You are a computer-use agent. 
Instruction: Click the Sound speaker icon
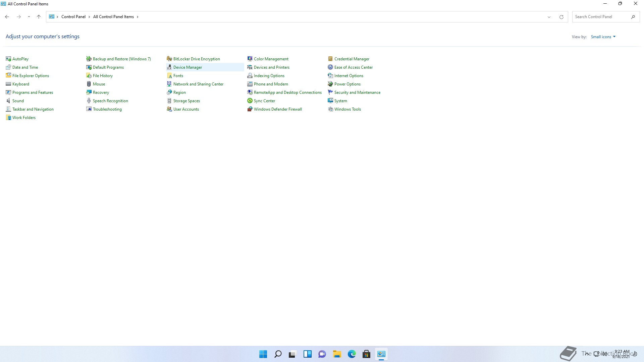(8, 101)
